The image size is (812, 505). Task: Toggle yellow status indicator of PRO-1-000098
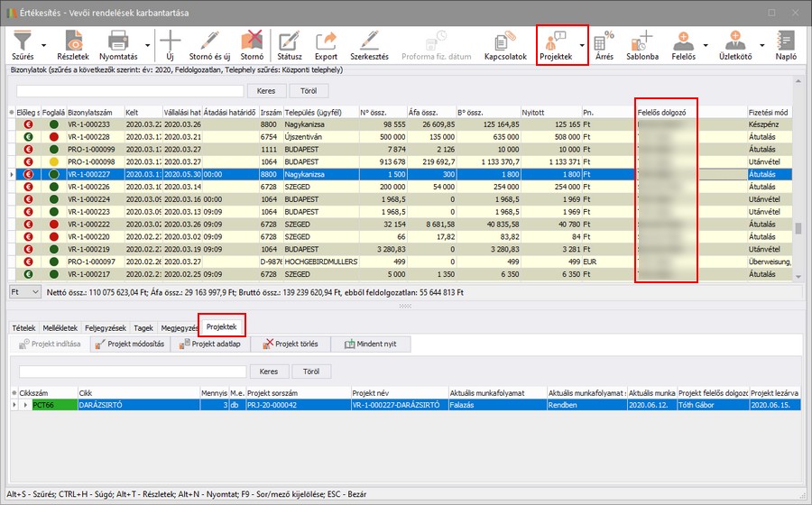(x=54, y=161)
